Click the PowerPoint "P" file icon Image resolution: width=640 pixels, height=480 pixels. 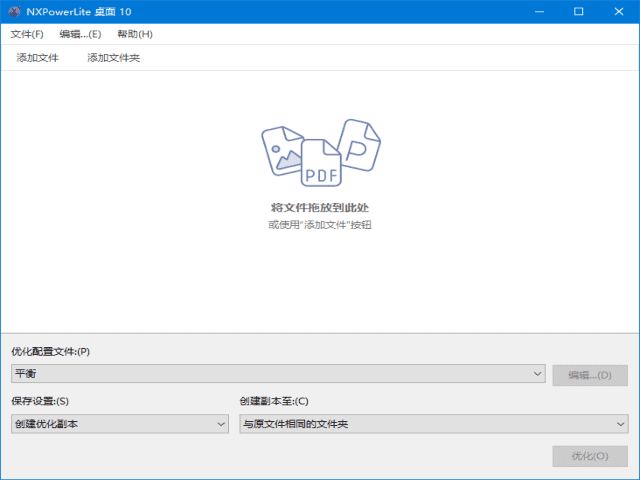(x=358, y=145)
